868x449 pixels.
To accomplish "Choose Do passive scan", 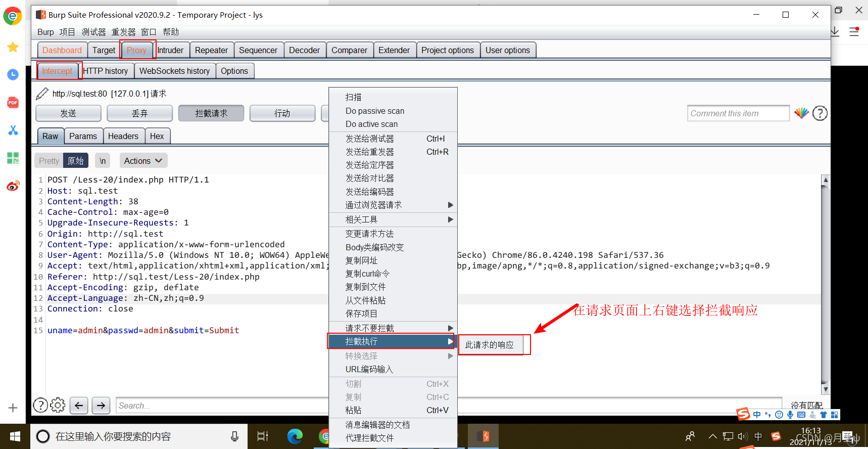I will tap(393, 111).
